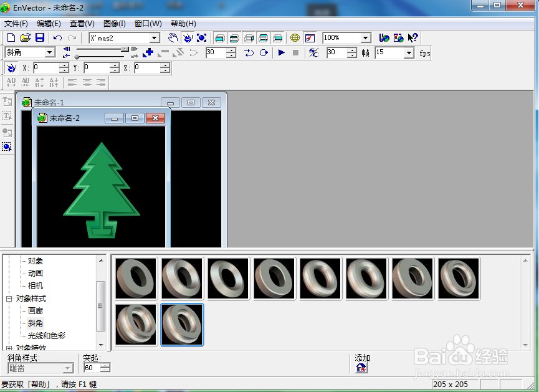Select the resize object tool in toolbar
The width and height of the screenshot is (539, 392).
click(x=202, y=37)
